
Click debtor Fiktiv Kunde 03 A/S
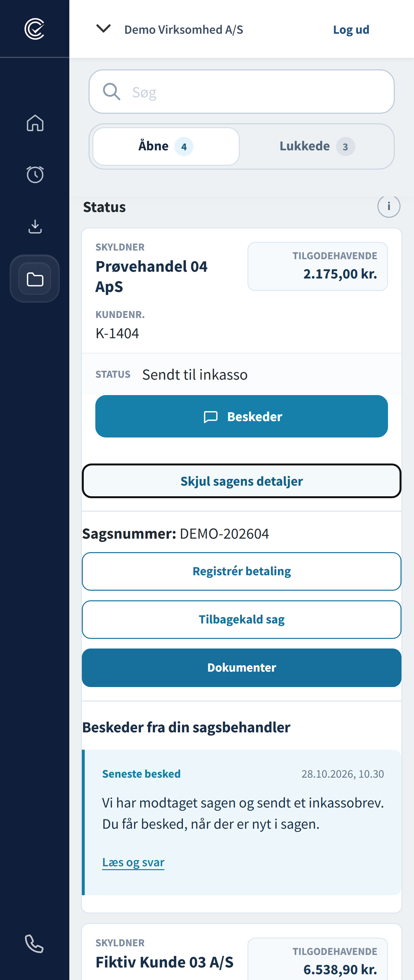tap(164, 963)
